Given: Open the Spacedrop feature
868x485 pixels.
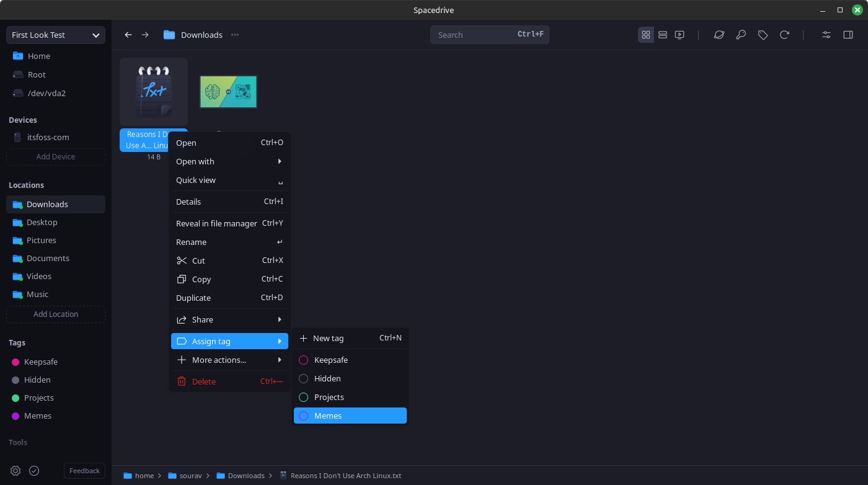Looking at the screenshot, I should [719, 35].
